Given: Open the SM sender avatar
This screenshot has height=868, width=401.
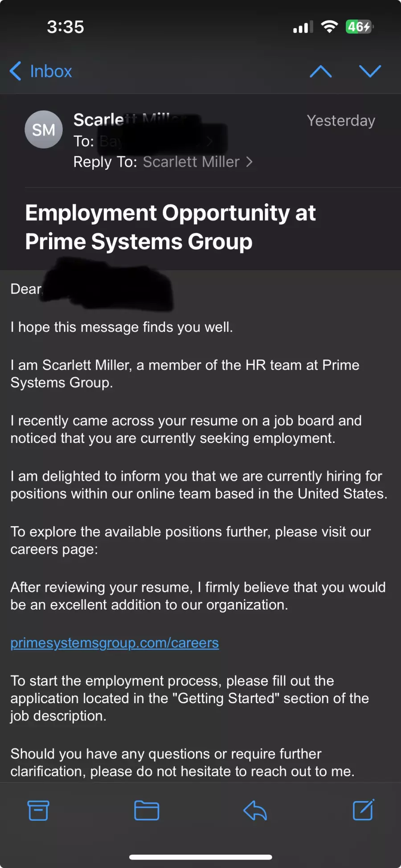Looking at the screenshot, I should [43, 129].
